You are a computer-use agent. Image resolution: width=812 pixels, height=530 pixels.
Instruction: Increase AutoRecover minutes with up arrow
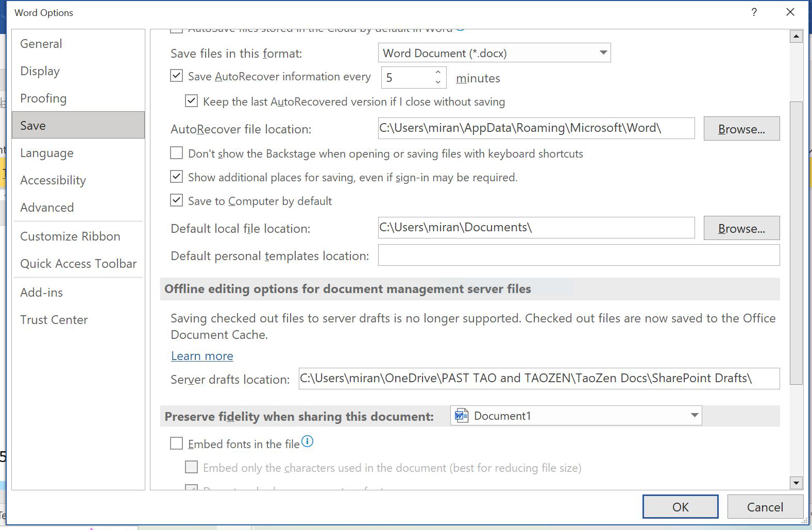pyautogui.click(x=437, y=72)
